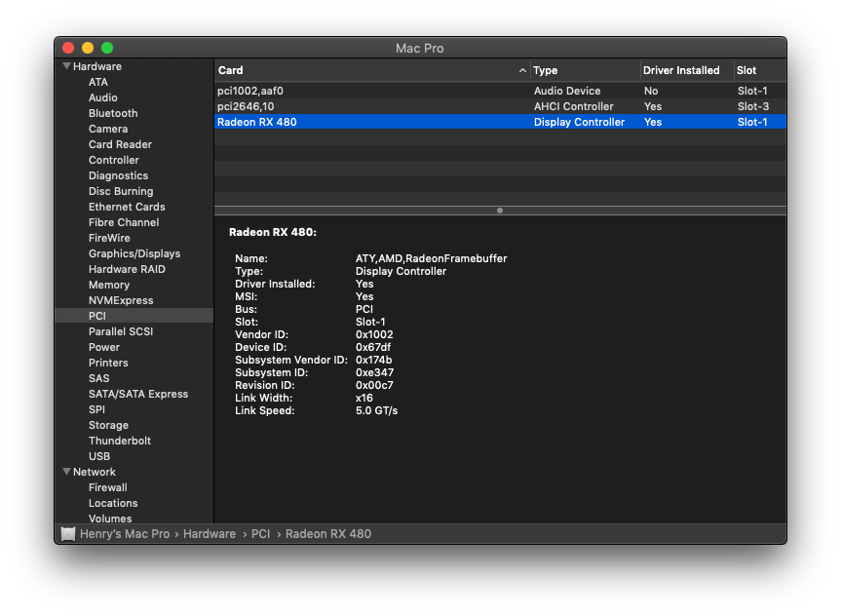Collapse the Hardware disclosure triangle
841x616 pixels.
(x=66, y=66)
